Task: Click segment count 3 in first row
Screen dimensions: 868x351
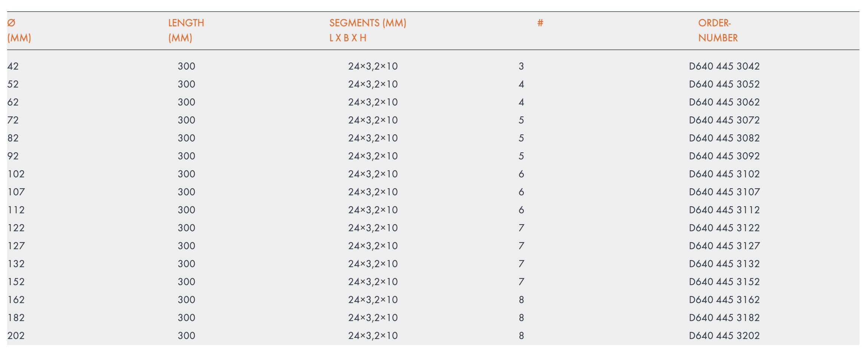Action: click(x=521, y=66)
